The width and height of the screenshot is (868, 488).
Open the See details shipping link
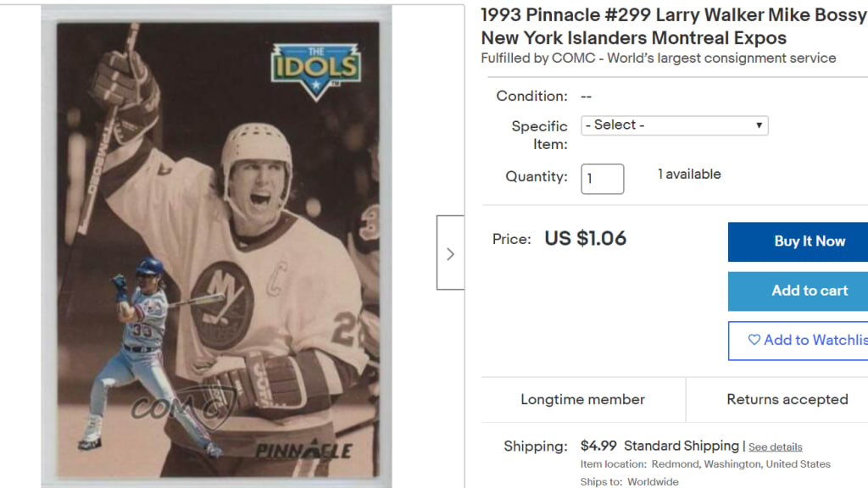coord(775,446)
